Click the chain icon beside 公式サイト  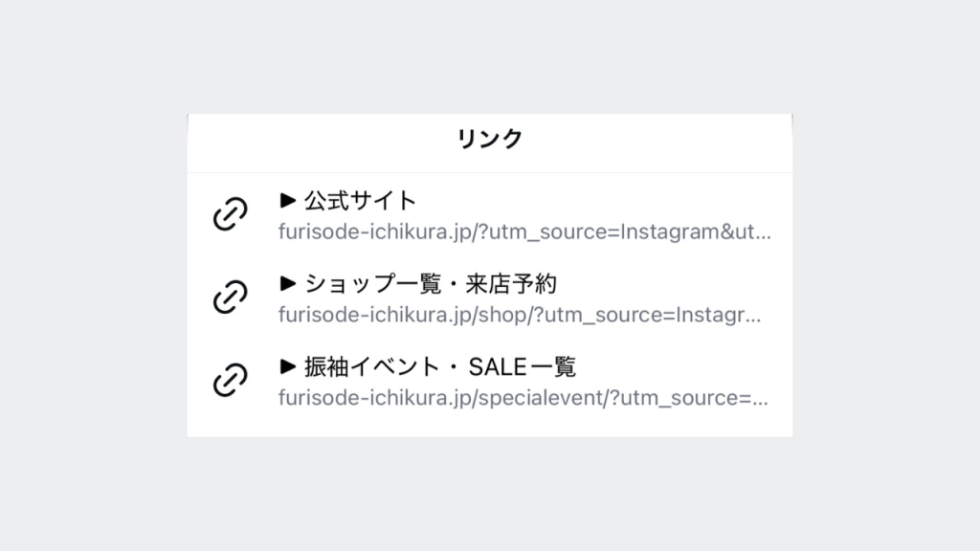pos(230,214)
